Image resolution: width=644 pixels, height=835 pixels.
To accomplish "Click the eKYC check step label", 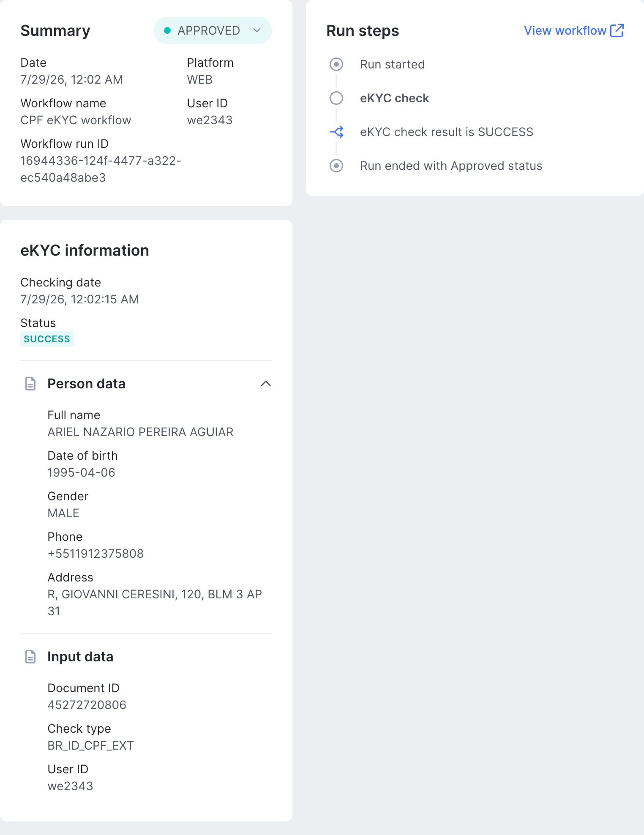I will tap(394, 98).
